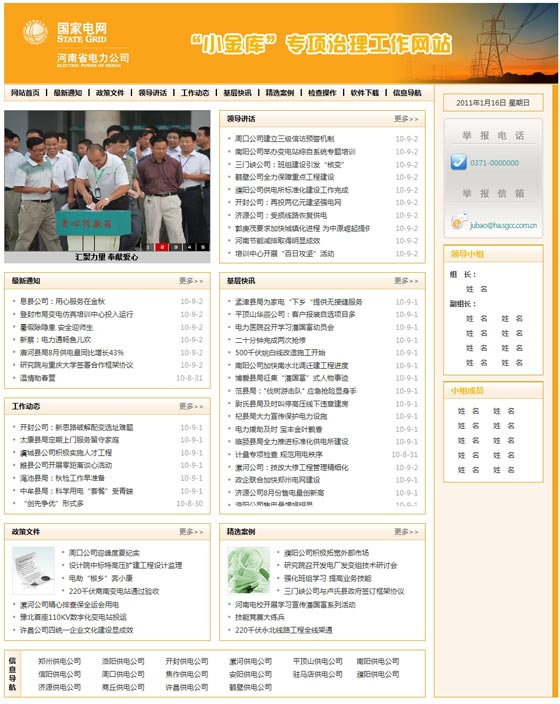Image resolution: width=560 pixels, height=704 pixels.
Task: Expand 更多>> in the 最新通知 panel
Action: 191,281
